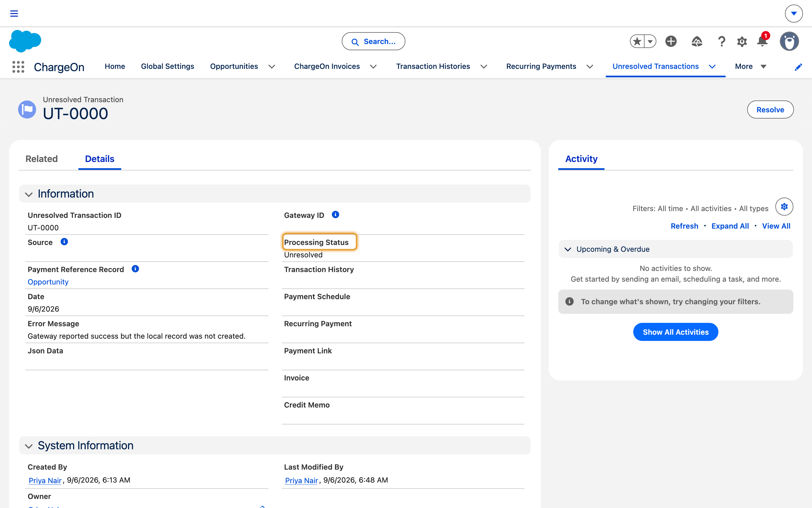
Task: Click the Transaction History field label
Action: [319, 270]
